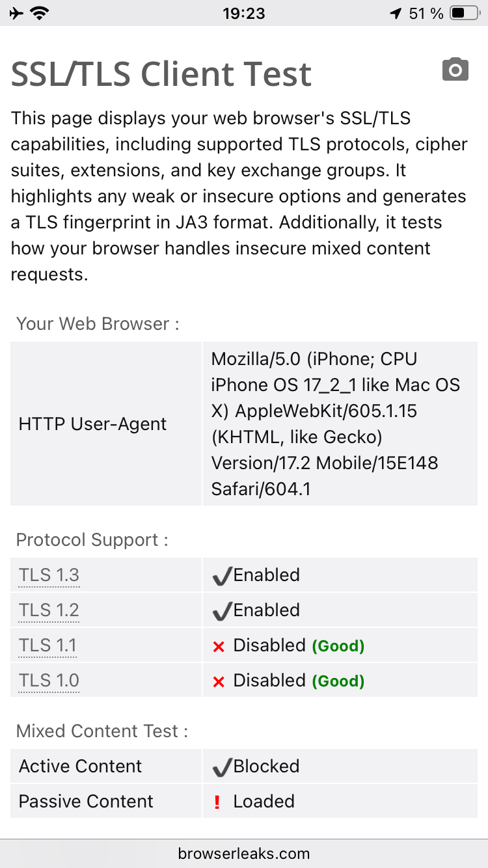Tap the HTTP User-Agent string value
The height and width of the screenshot is (868, 488).
(336, 424)
